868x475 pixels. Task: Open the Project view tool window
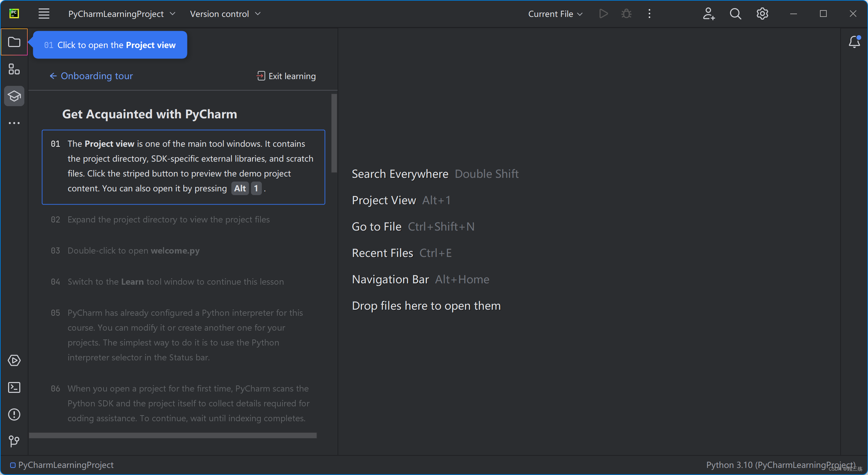[x=14, y=42]
